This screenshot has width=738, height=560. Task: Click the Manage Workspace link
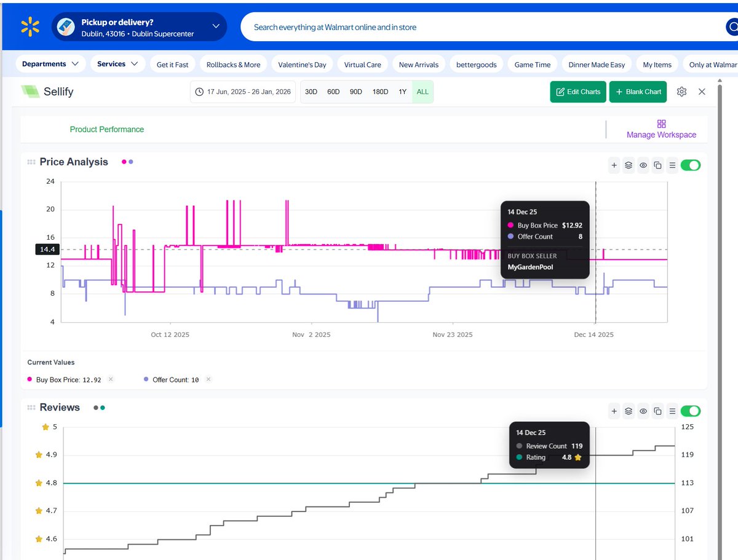[x=662, y=135]
